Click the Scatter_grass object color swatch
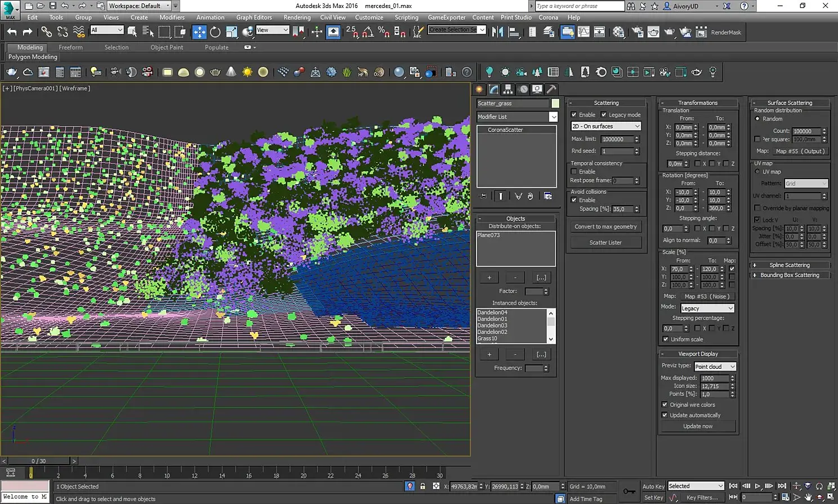This screenshot has width=838, height=504. point(555,103)
